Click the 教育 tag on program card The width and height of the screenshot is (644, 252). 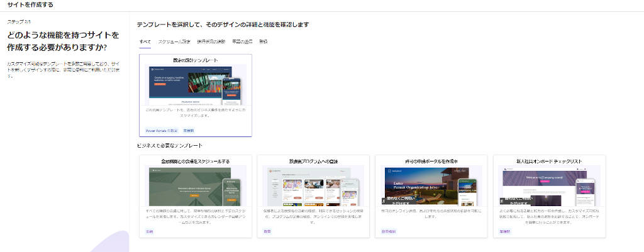267,231
